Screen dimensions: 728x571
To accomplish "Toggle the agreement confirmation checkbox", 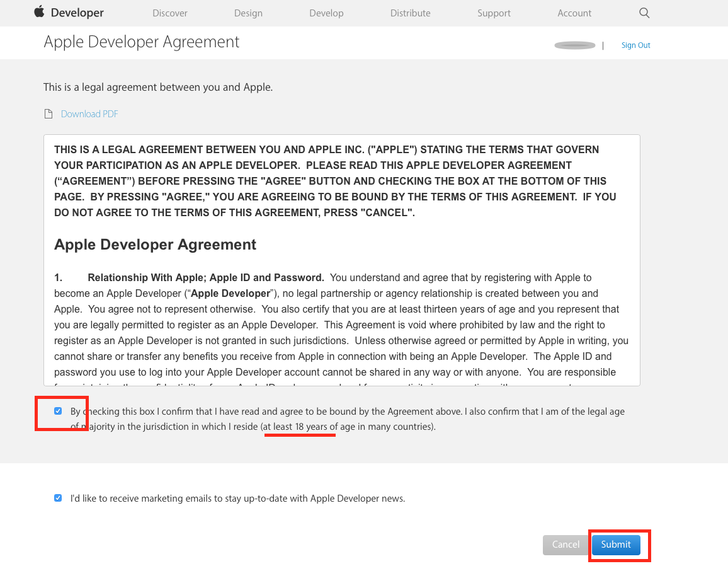I will [58, 411].
